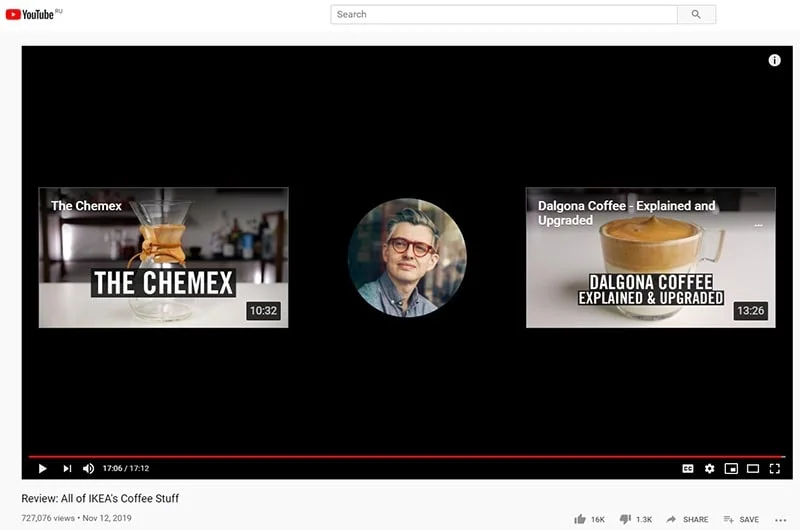Screen dimensions: 800x530
Task: Switch to theater mode view
Action: point(753,468)
